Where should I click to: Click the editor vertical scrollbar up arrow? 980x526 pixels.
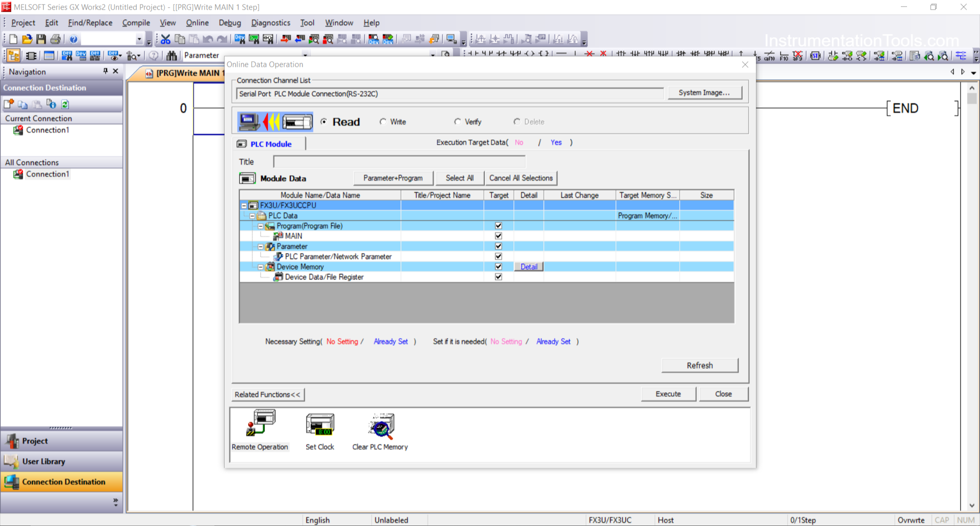pyautogui.click(x=971, y=87)
